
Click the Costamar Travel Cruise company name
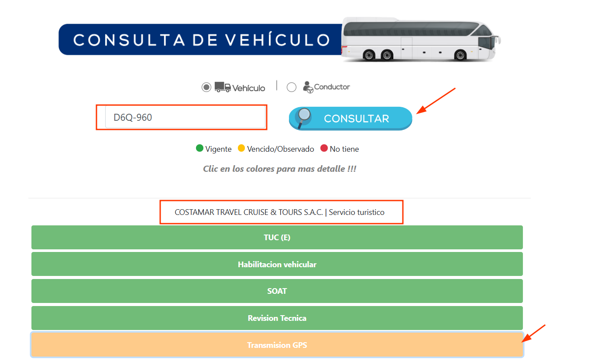coord(248,212)
